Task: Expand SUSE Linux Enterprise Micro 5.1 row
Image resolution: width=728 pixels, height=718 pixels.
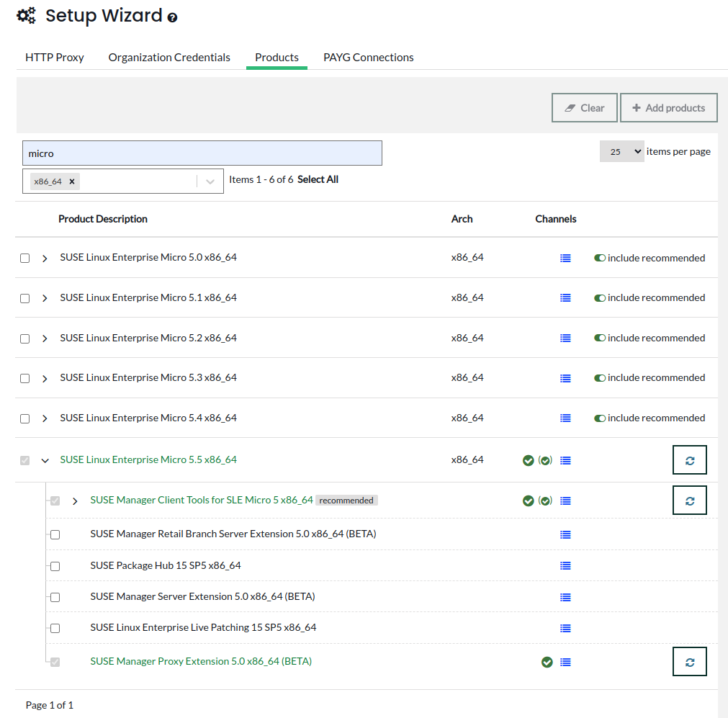Action: click(x=45, y=298)
